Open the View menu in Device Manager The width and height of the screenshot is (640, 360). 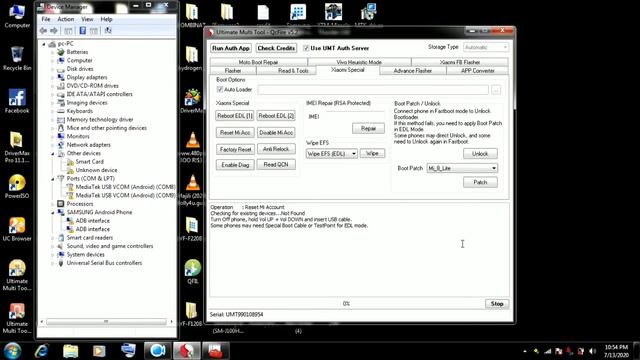tap(87, 19)
